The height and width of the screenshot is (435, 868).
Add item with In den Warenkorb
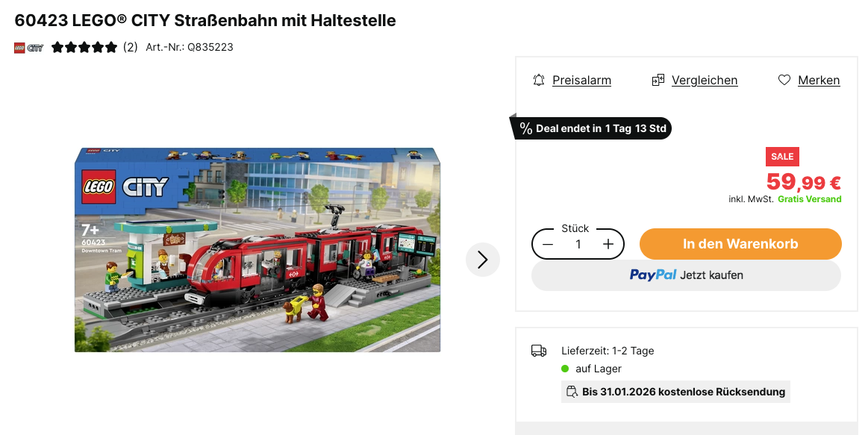click(740, 244)
